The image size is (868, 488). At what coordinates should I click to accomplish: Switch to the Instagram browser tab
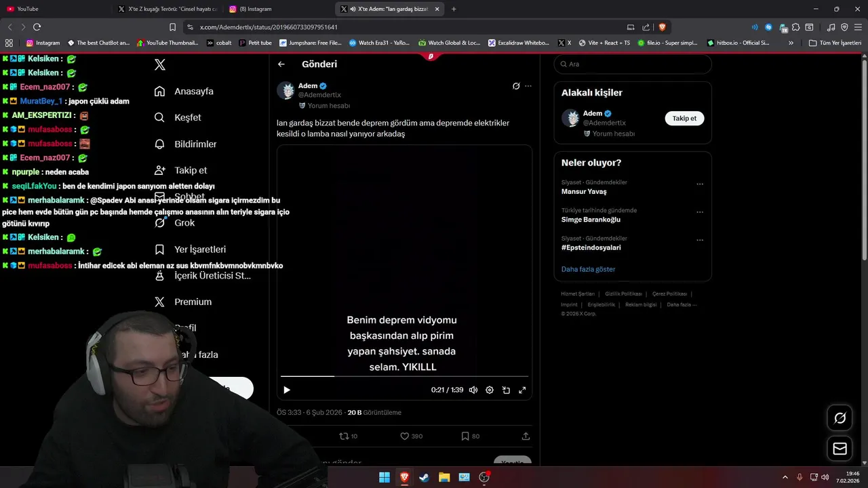278,9
